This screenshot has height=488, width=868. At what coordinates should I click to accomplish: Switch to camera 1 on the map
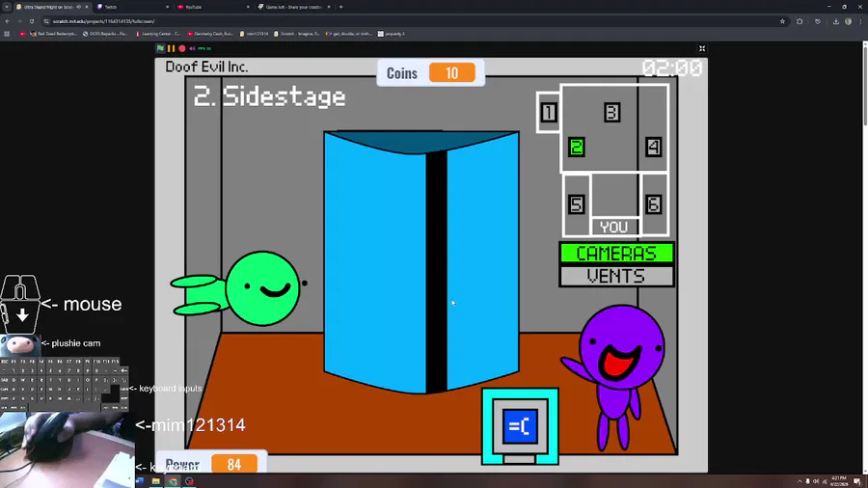pyautogui.click(x=548, y=112)
